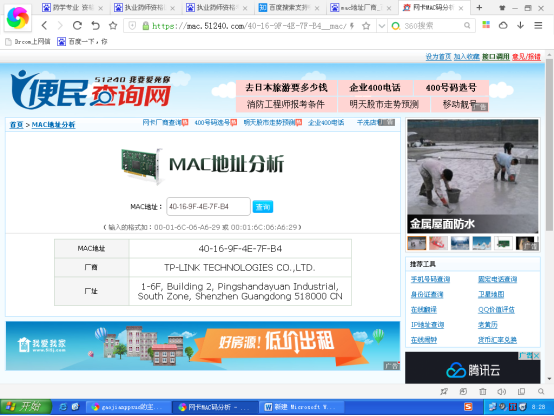Image resolution: width=554 pixels, height=416 pixels.
Task: Click inside the MAC地址 input field
Action: pyautogui.click(x=208, y=206)
